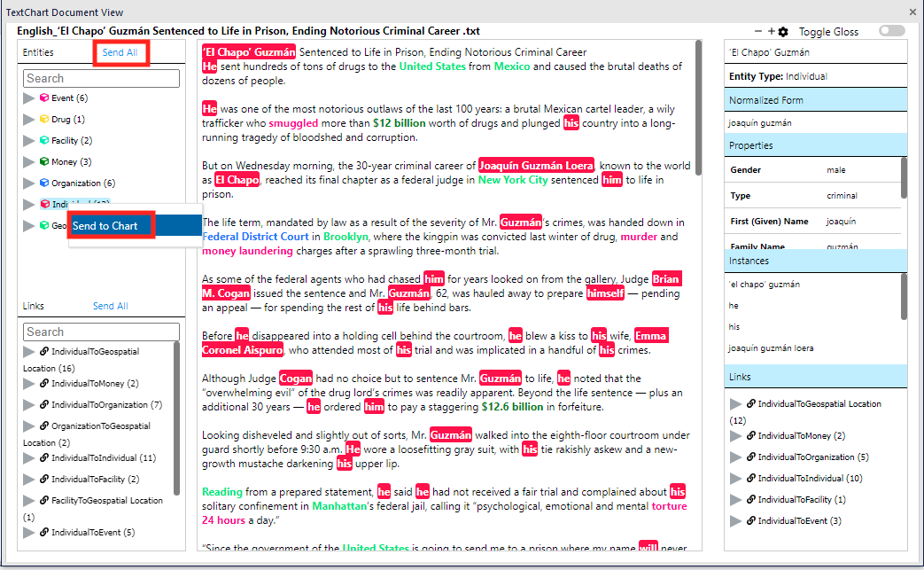Viewport: 924px width, 570px height.
Task: Expand the Event entity group
Action: tap(29, 98)
